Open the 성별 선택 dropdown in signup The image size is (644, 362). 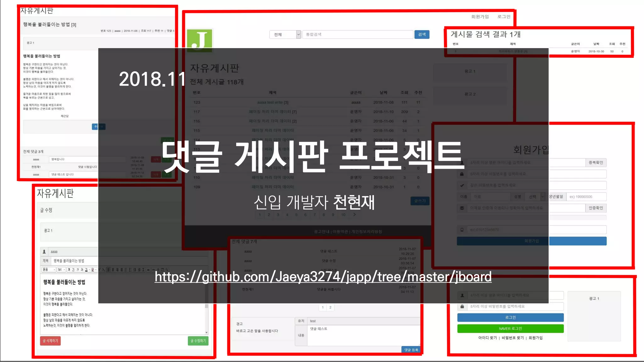[x=536, y=197]
